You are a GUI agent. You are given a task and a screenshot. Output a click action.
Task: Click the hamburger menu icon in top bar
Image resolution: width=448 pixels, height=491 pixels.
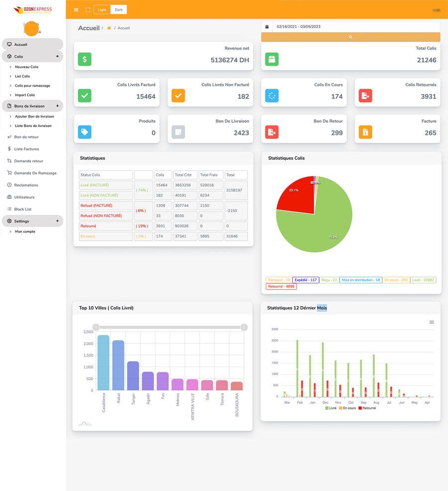(x=76, y=9)
